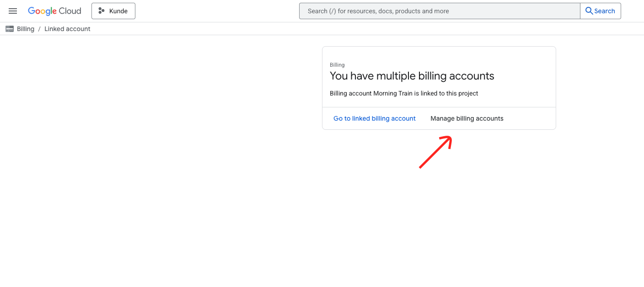Viewport: 644px width, 287px height.
Task: Click the billing credit-card icon in breadcrumb
Action: pyautogui.click(x=9, y=28)
